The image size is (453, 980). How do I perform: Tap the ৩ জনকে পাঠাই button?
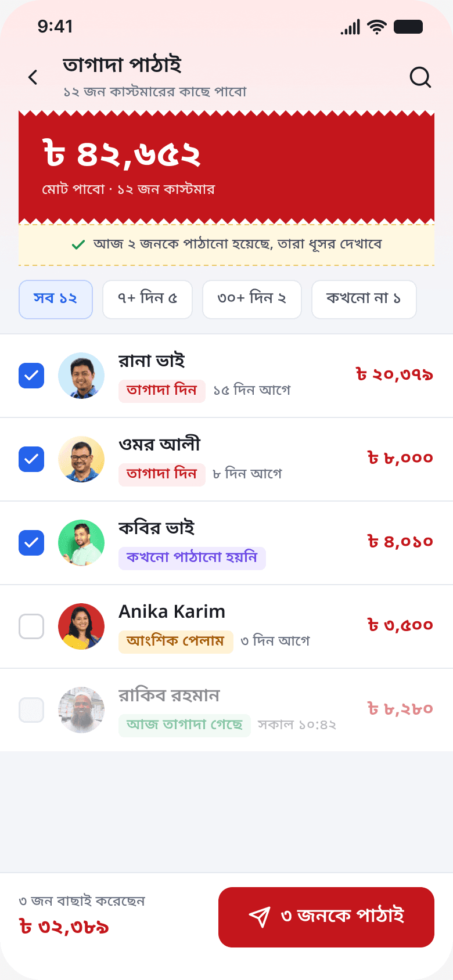coord(326,917)
